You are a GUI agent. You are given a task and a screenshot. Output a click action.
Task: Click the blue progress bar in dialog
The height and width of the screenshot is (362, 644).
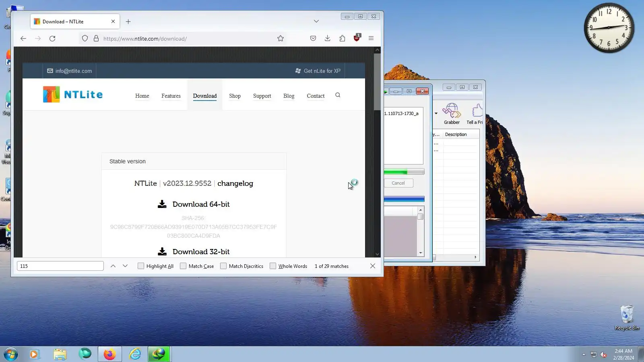point(404,199)
